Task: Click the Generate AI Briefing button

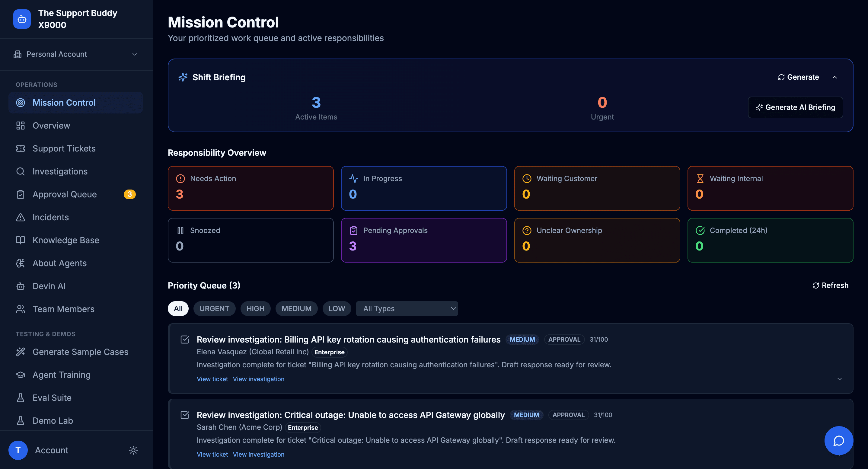Action: click(x=795, y=107)
